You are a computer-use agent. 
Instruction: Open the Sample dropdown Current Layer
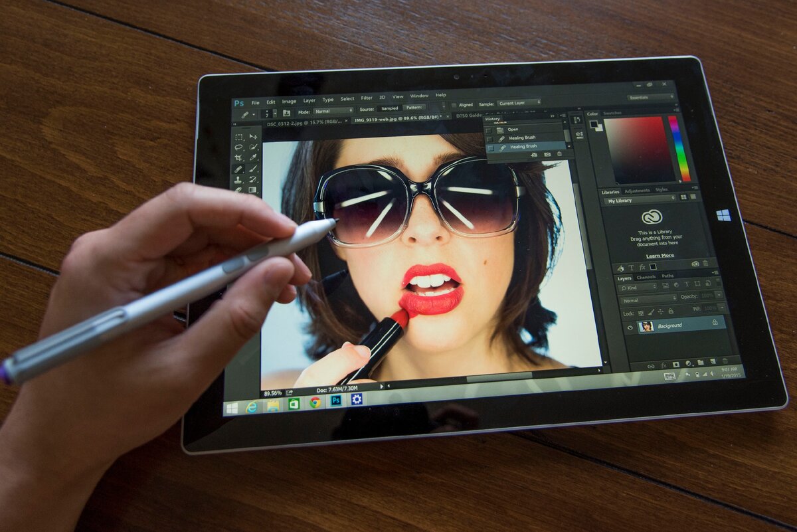[519, 103]
